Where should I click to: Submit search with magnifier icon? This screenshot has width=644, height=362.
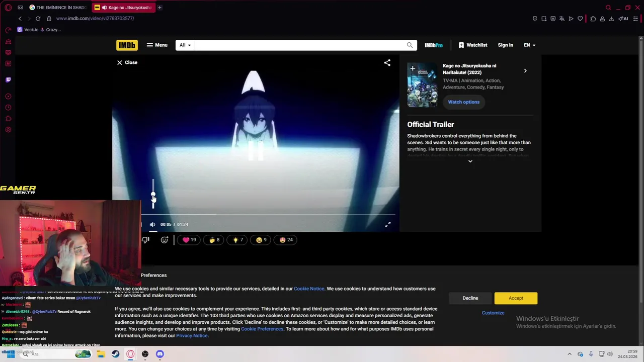pos(410,45)
